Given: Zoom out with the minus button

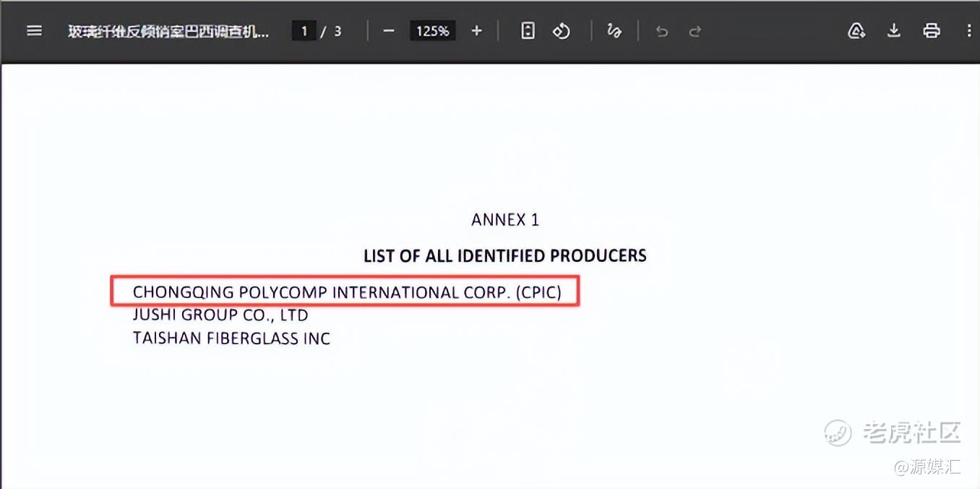Looking at the screenshot, I should tap(389, 31).
